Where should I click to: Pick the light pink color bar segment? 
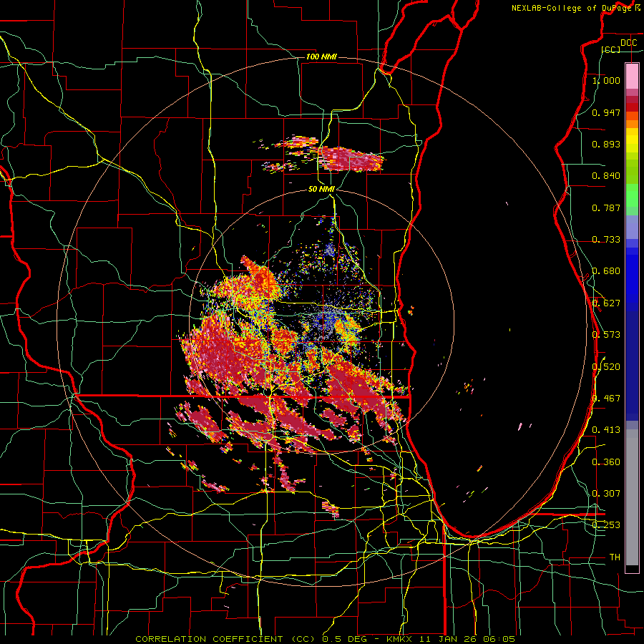pos(632,77)
